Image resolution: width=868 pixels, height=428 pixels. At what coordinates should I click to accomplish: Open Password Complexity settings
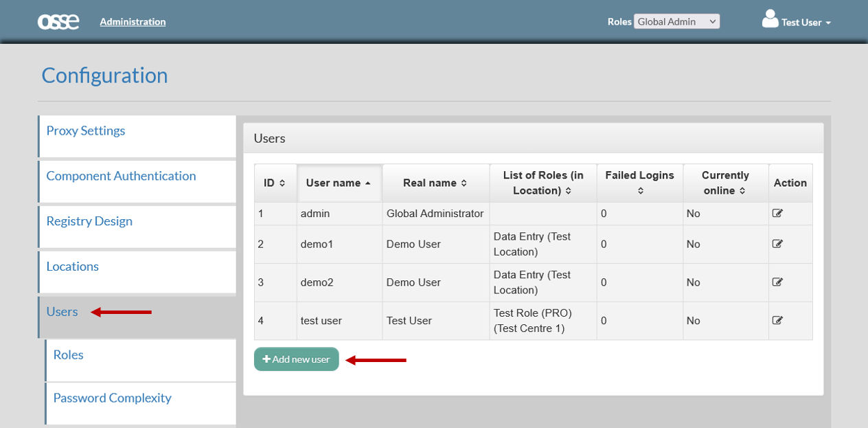pos(141,403)
